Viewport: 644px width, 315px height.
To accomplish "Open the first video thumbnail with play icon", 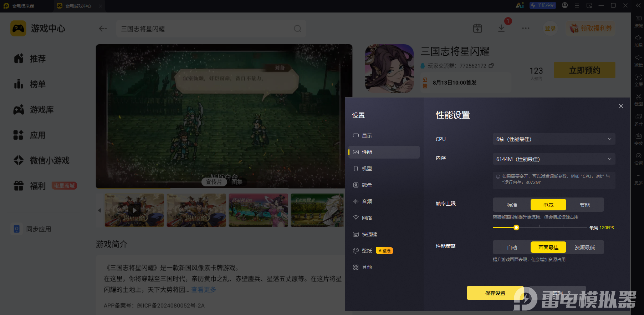I will [134, 210].
